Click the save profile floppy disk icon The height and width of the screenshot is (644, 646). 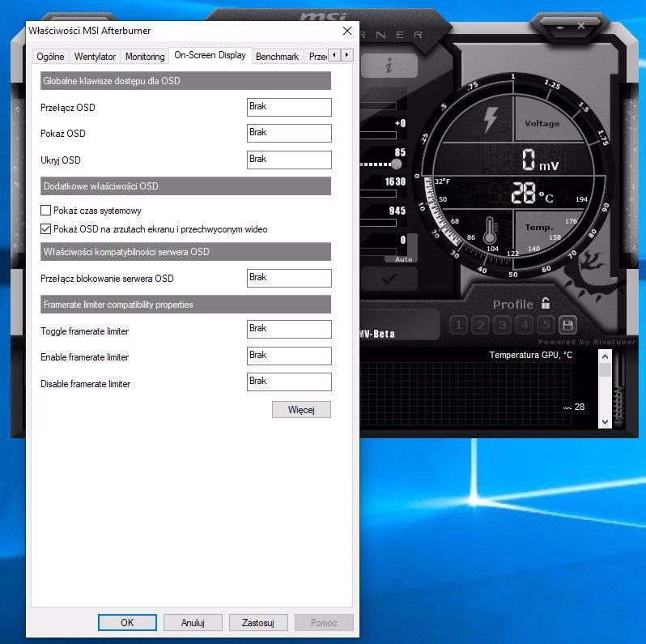[x=567, y=326]
